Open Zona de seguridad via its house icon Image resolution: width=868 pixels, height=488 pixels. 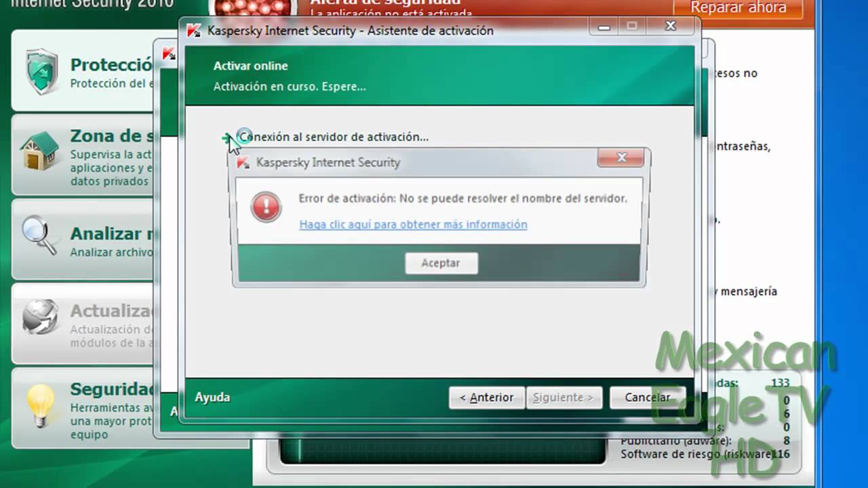pos(41,150)
